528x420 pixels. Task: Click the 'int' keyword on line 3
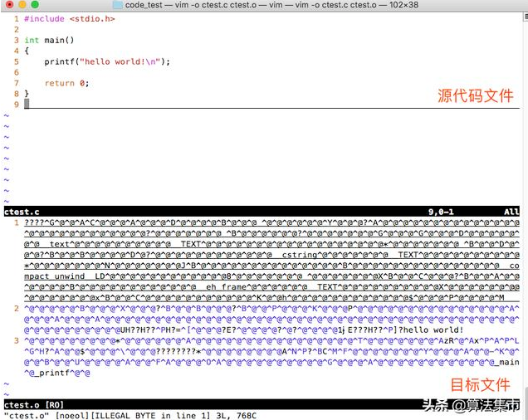coord(32,40)
